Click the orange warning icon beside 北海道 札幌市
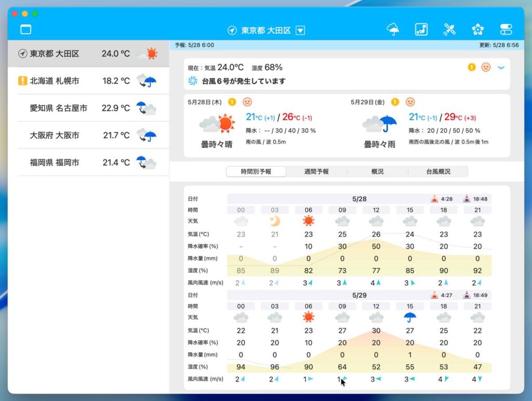This screenshot has height=401, width=532. click(x=22, y=81)
